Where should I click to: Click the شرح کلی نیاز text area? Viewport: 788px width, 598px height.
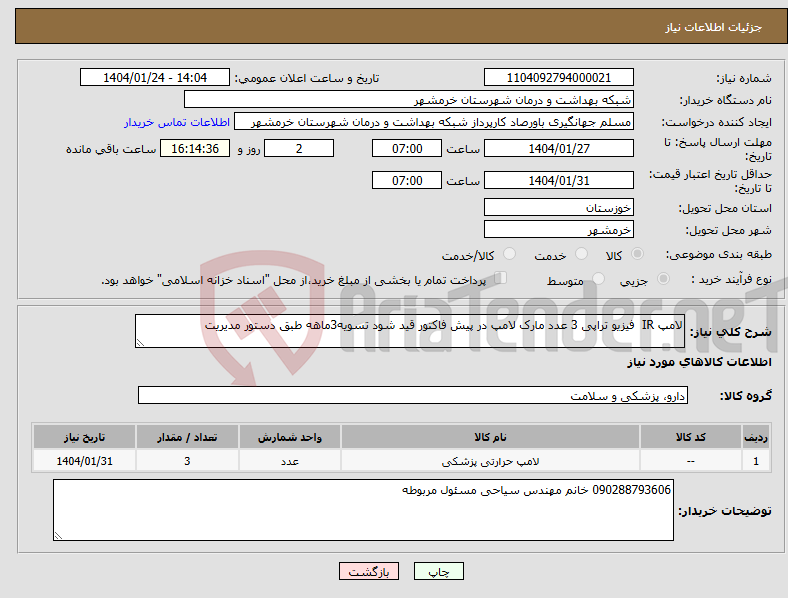[x=410, y=331]
